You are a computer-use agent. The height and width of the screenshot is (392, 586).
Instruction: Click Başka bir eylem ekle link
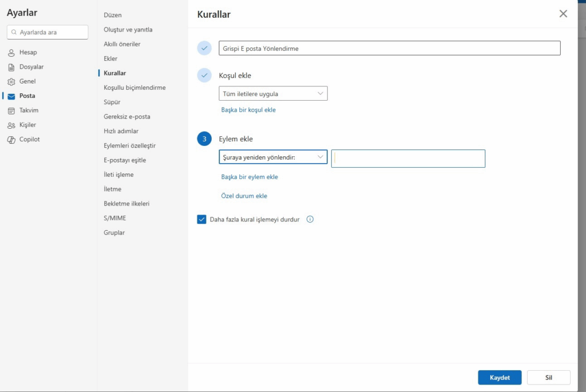(x=250, y=177)
